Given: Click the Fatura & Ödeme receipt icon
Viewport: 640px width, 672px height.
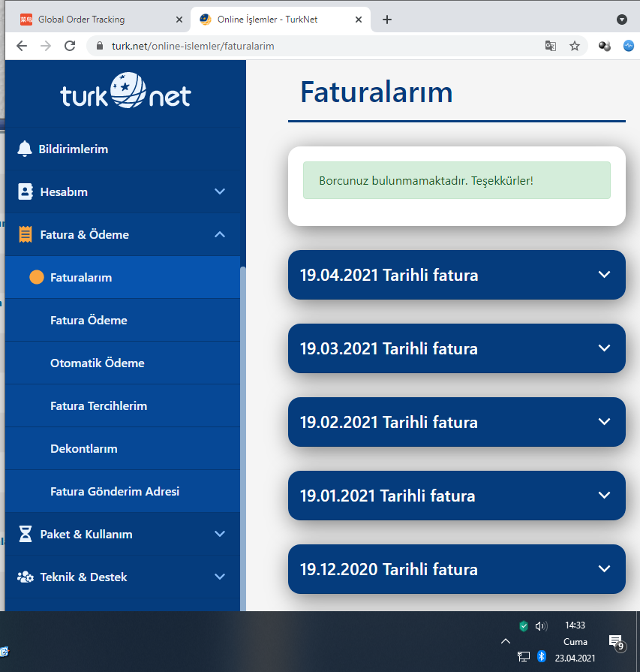Looking at the screenshot, I should [26, 234].
